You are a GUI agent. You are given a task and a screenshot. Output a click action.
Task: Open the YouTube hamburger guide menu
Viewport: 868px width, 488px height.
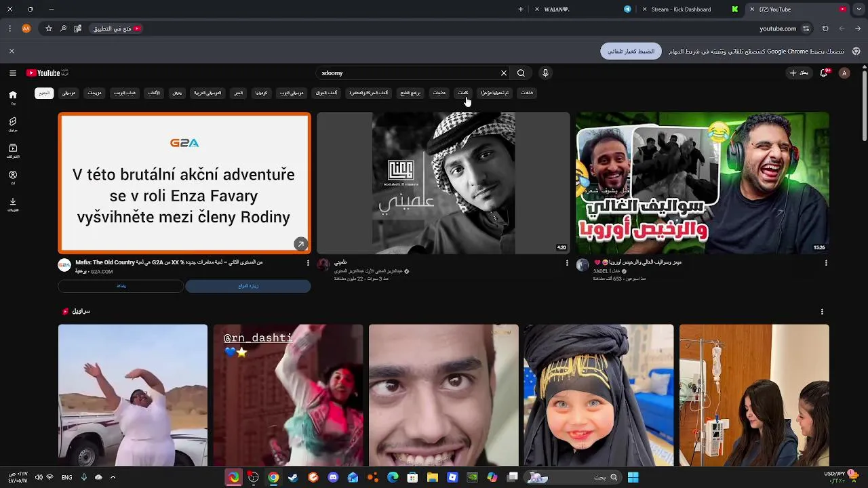click(x=12, y=73)
